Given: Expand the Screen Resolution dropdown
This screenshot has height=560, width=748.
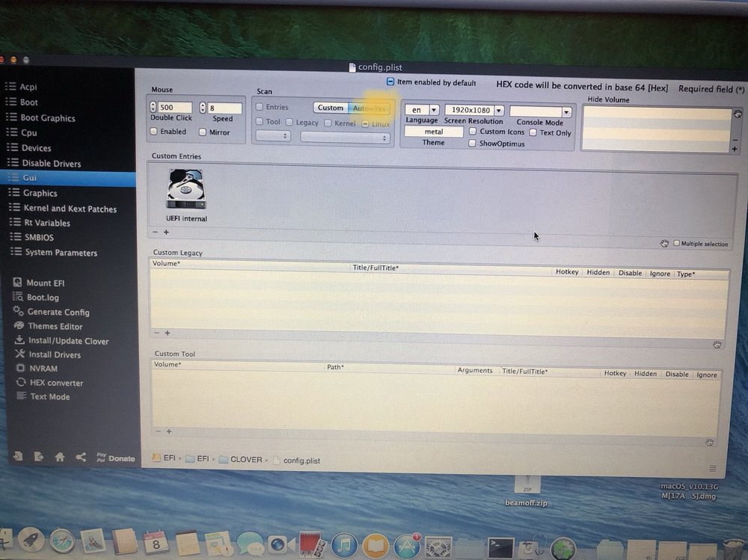Looking at the screenshot, I should point(475,110).
